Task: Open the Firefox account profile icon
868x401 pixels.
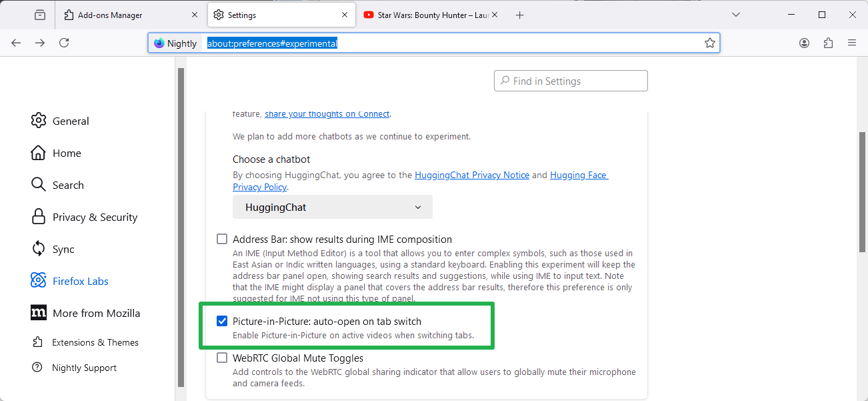Action: pyautogui.click(x=804, y=43)
